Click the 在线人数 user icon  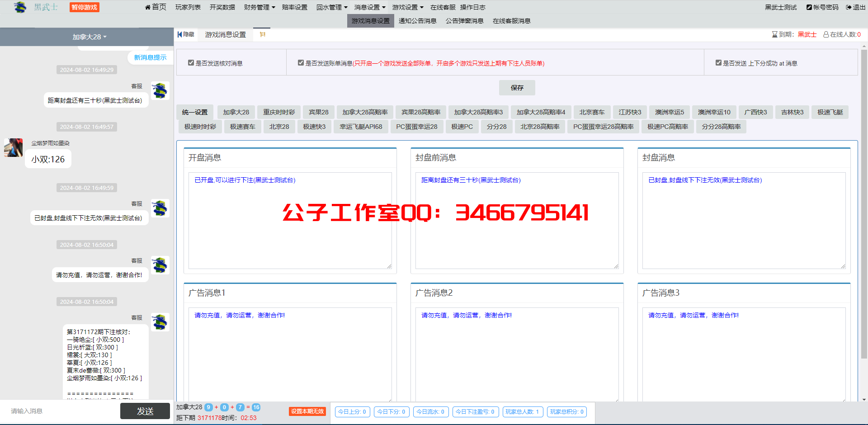click(x=826, y=34)
